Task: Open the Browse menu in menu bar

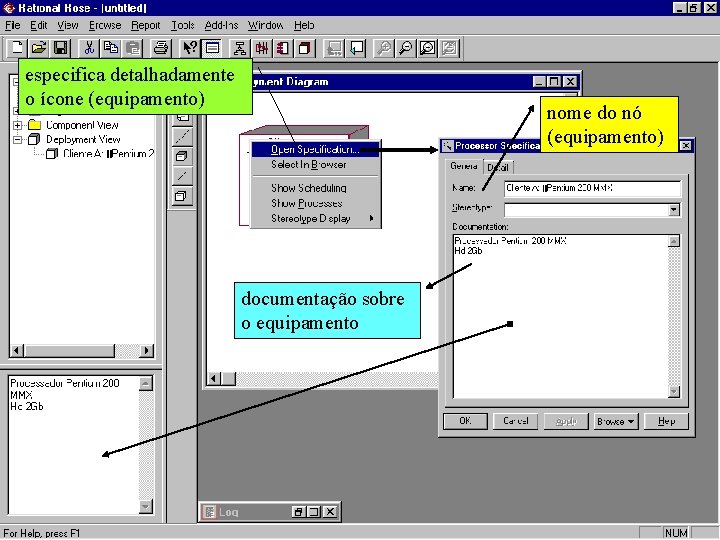Action: [x=105, y=25]
